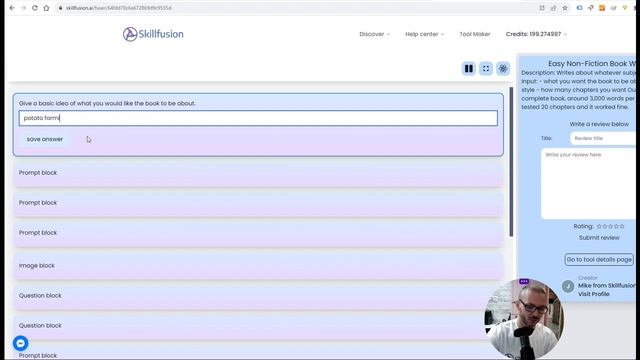Screen dimensions: 640x360
Task: Click the yellow shield extension icon
Action: (x=625, y=8)
